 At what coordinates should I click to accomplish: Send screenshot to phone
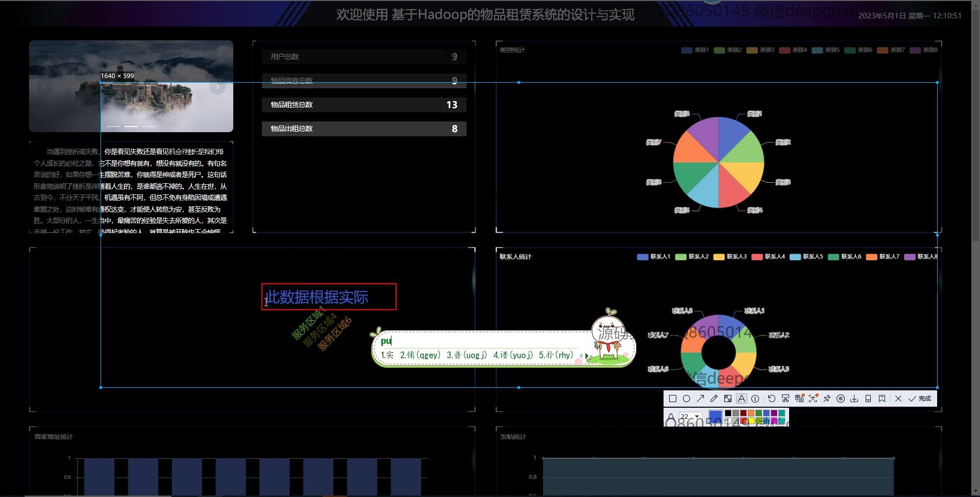868,399
